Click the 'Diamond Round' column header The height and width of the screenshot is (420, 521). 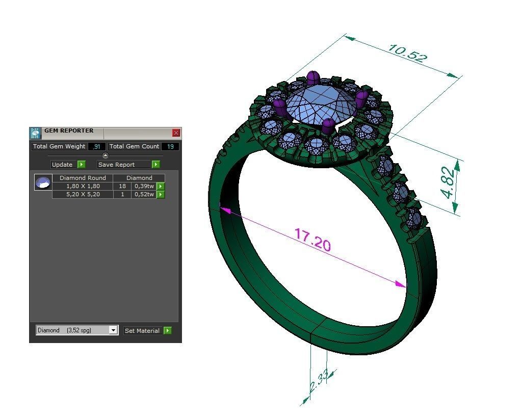(x=83, y=178)
